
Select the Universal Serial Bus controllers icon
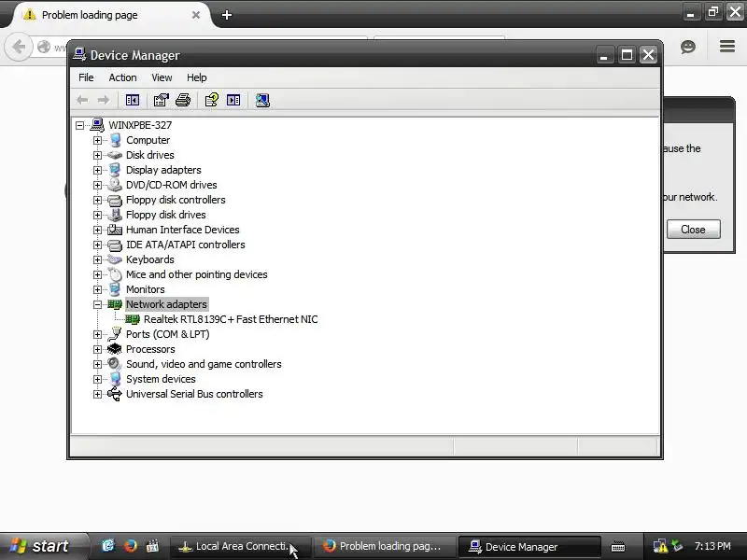(115, 394)
